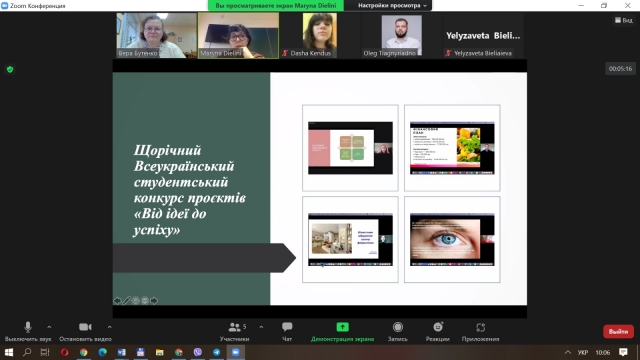Start recording with Запись button
Viewport: 640px width, 360px height.
(398, 331)
